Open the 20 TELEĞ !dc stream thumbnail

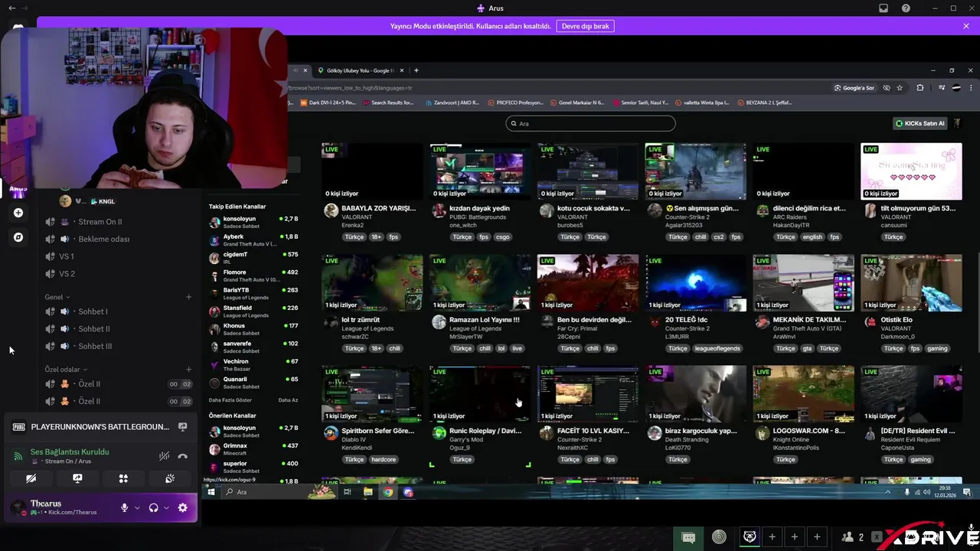pos(695,282)
